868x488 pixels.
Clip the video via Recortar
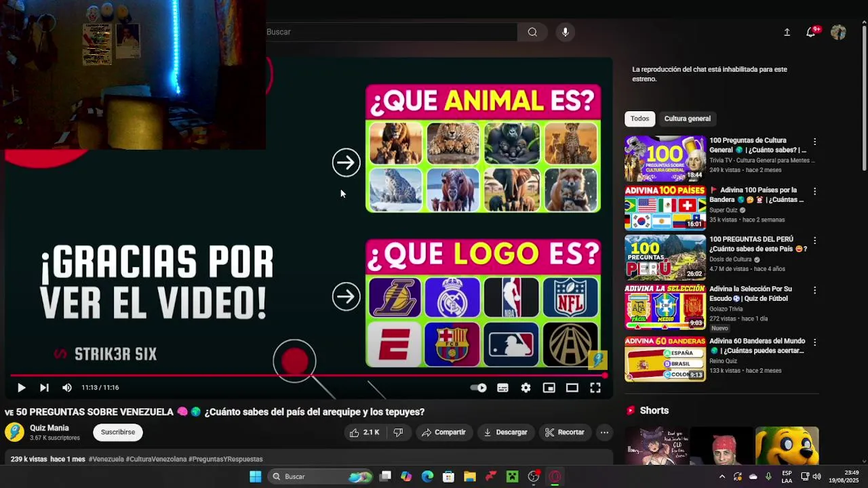pyautogui.click(x=565, y=432)
